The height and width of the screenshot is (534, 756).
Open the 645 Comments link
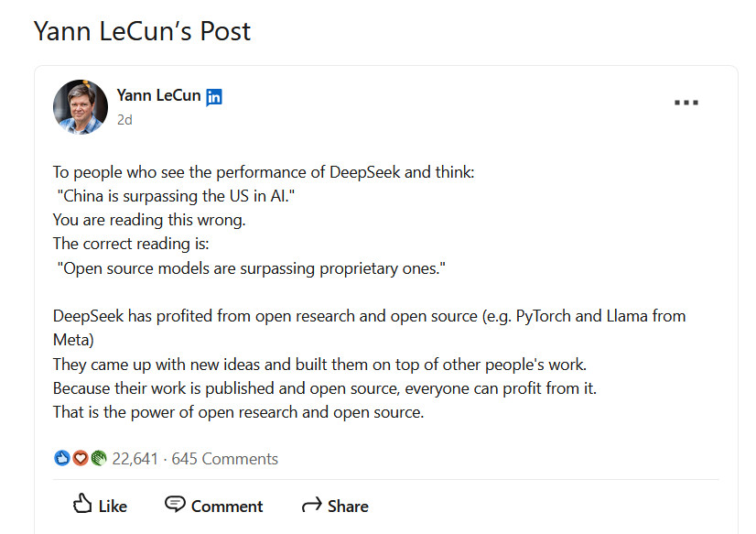point(224,459)
